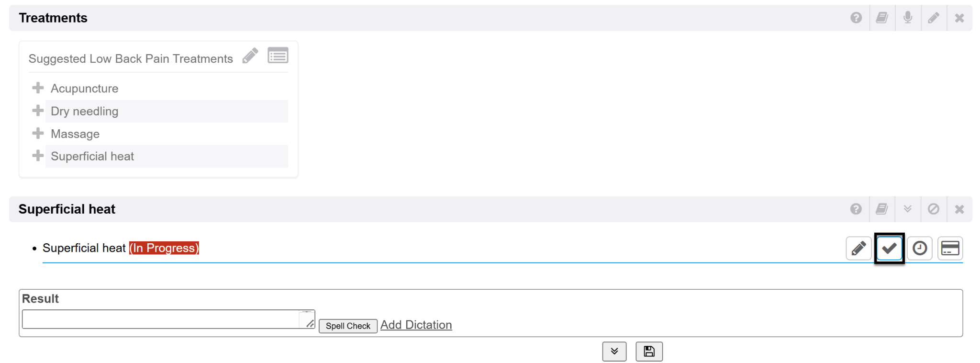Screen dimensions: 980x363
Task: Add Massage treatment with plus icon
Action: pyautogui.click(x=38, y=133)
